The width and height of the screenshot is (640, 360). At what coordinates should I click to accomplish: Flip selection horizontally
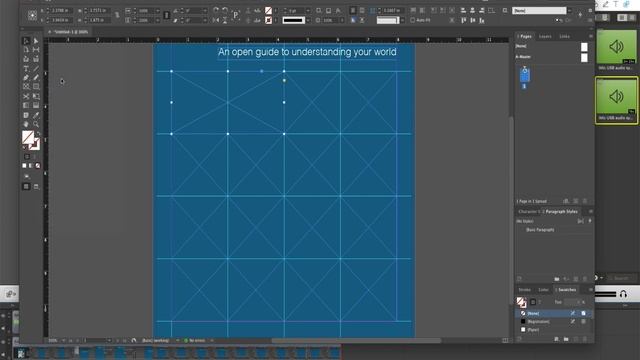click(216, 20)
